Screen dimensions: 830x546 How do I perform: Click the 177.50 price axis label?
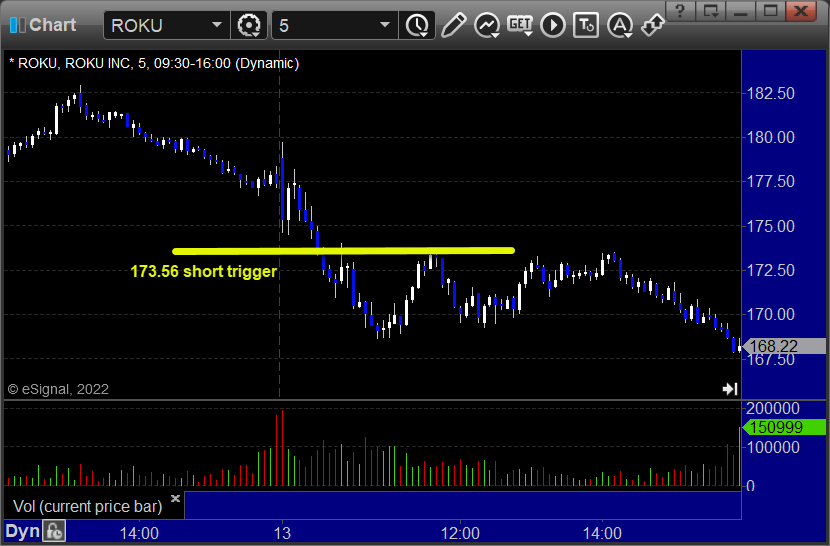point(771,182)
